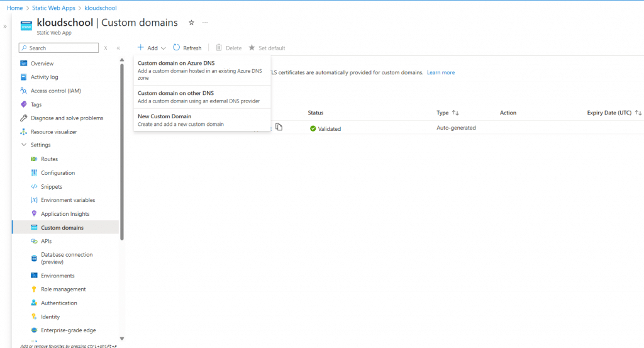The image size is (644, 348).
Task: Click the copy icon beside the domain name
Action: 279,128
